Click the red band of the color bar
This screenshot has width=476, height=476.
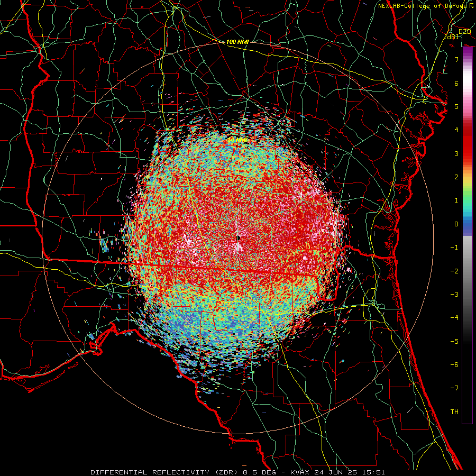click(467, 146)
